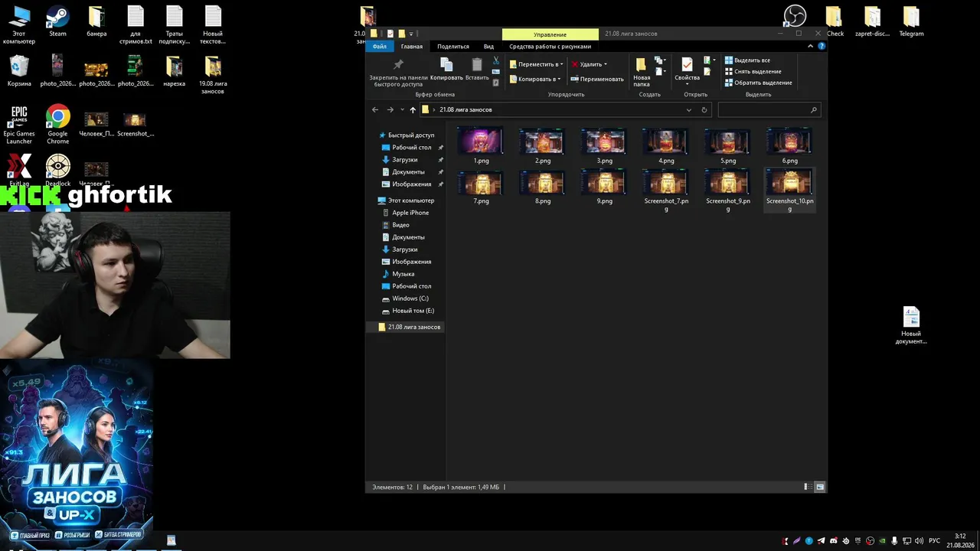Create a new folder with the ribbon icon

pos(641,64)
